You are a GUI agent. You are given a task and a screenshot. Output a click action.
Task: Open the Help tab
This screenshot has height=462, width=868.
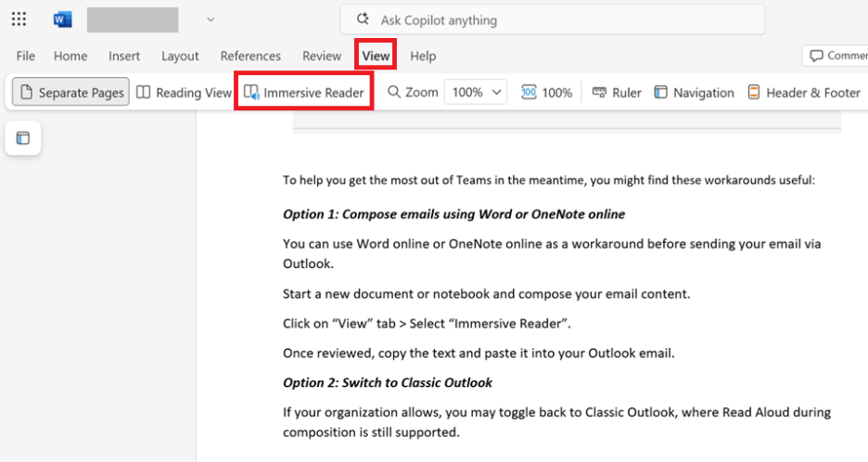[423, 56]
